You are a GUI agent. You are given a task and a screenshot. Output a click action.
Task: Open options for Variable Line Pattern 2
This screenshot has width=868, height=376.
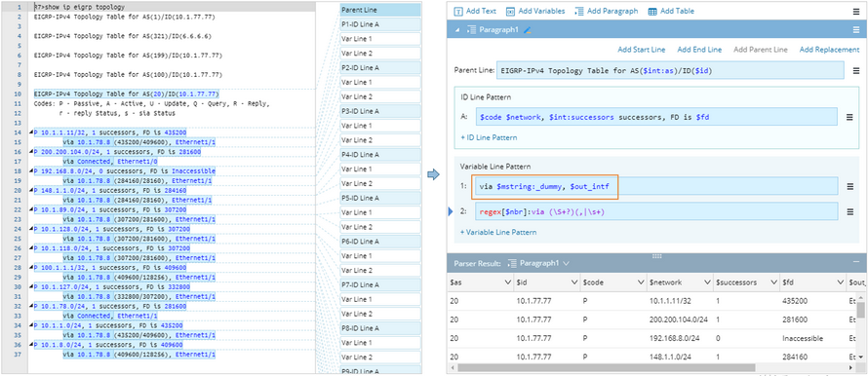(x=850, y=210)
